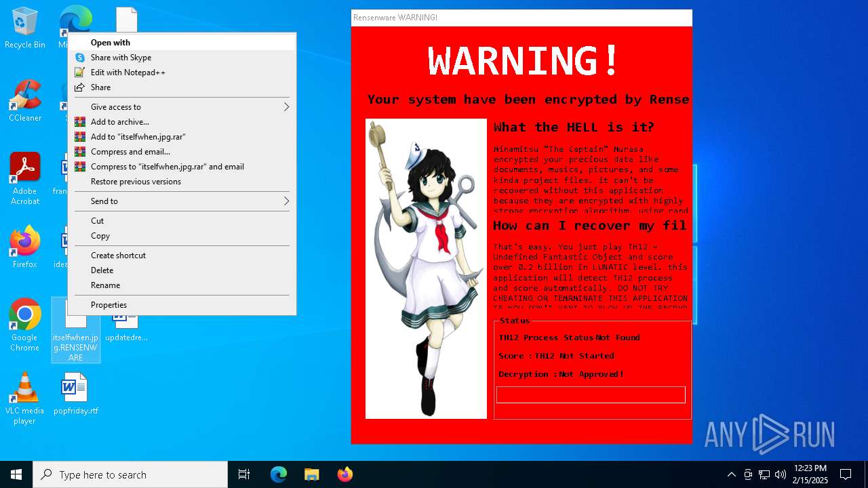Screen dimensions: 868x488
Task: Select Add to "itselfwhen.jpg.rar"
Action: tap(182, 137)
